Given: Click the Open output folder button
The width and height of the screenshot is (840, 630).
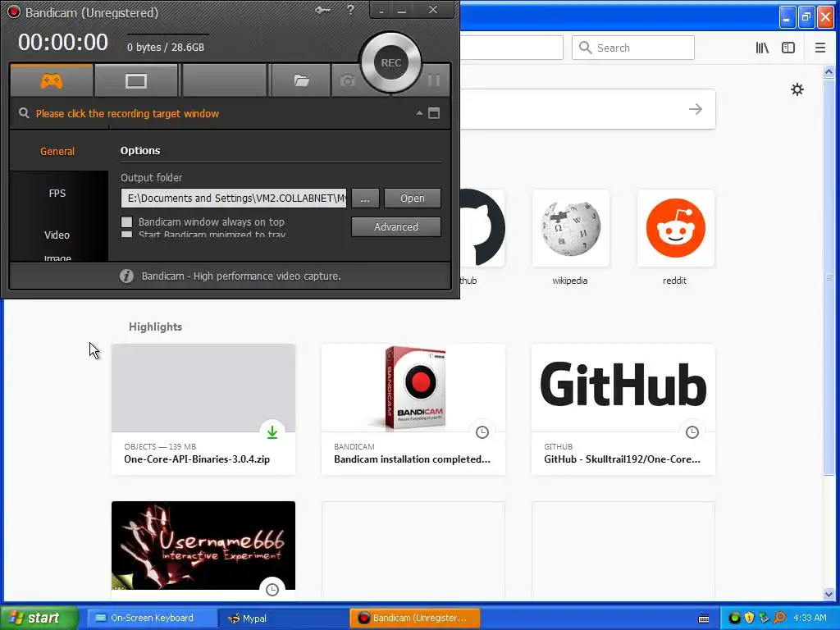Looking at the screenshot, I should point(413,199).
